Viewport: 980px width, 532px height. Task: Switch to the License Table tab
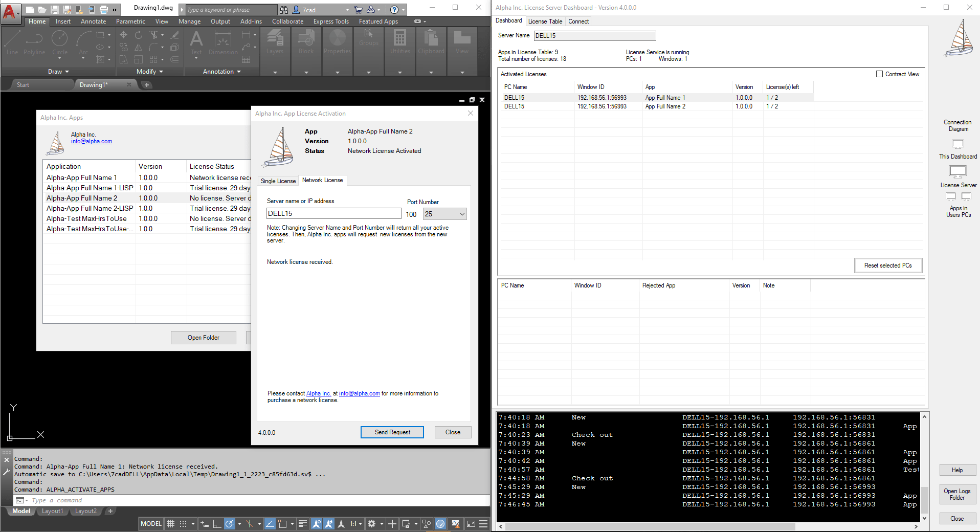tap(545, 21)
